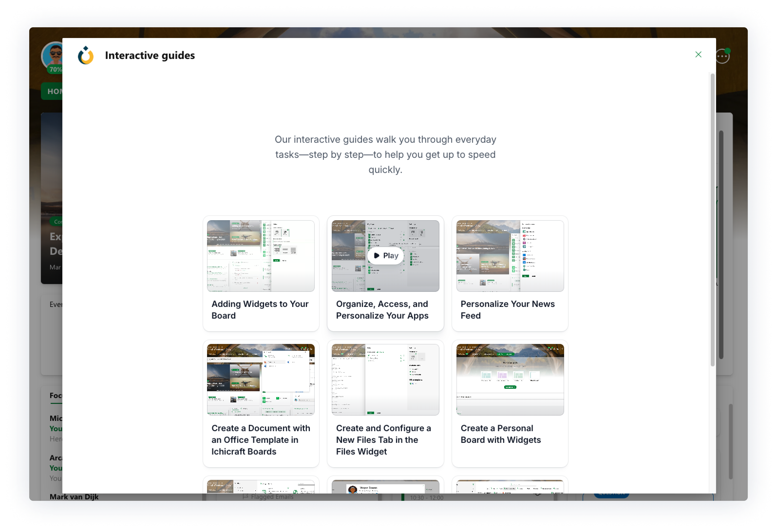Select 'Adding Widgets to Your Board' title

tap(260, 310)
